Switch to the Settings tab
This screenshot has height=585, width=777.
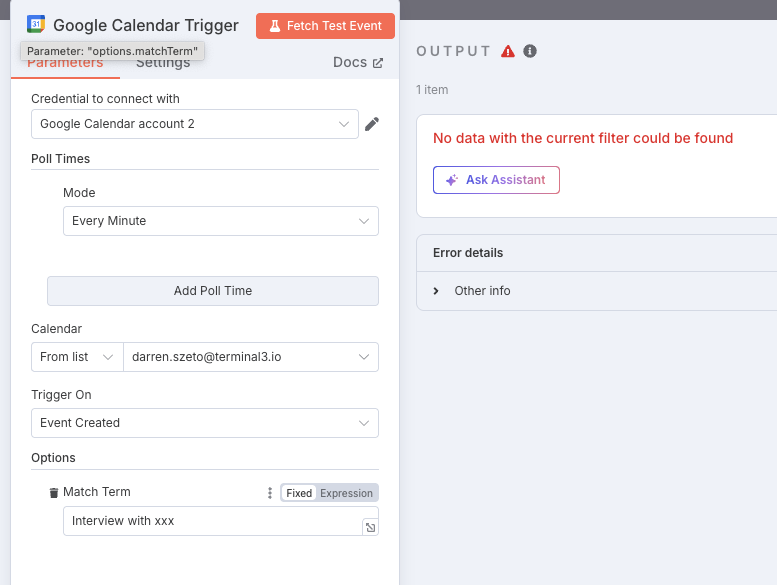163,64
